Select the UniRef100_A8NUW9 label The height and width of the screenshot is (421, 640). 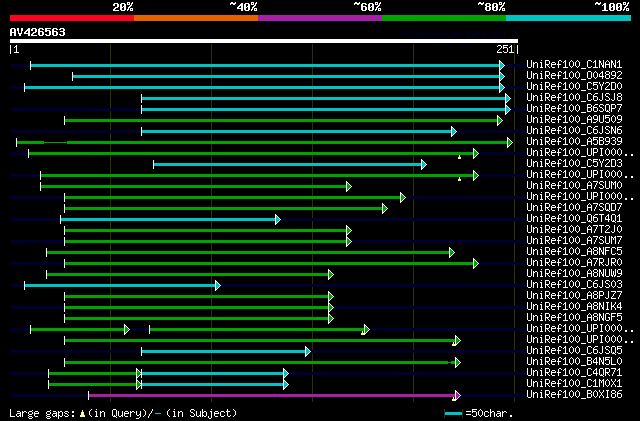(574, 274)
